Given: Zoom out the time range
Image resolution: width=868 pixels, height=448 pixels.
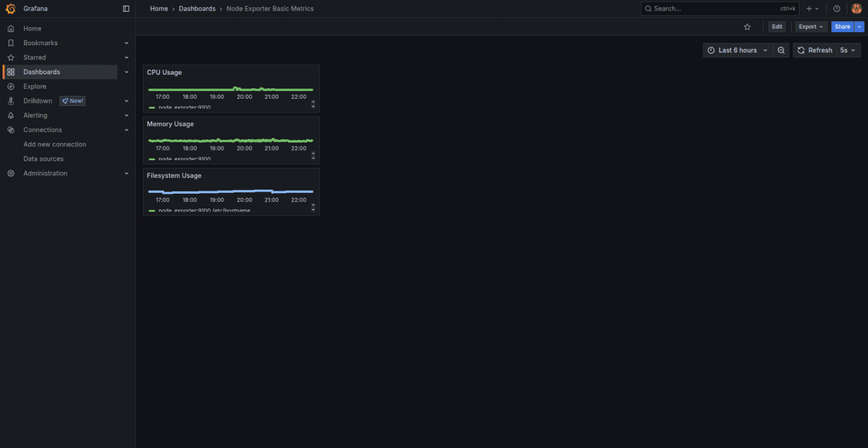Looking at the screenshot, I should pyautogui.click(x=780, y=50).
